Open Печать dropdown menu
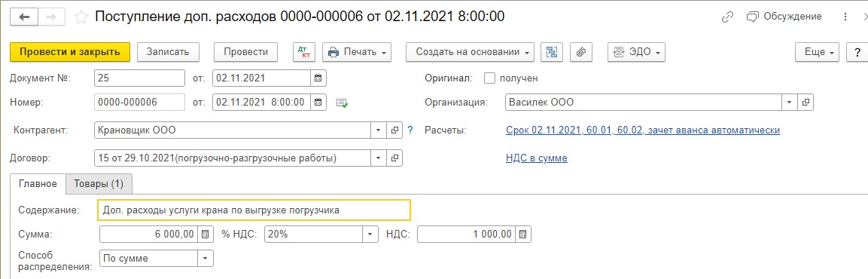Viewport: 868px width, 279px height. (x=357, y=51)
